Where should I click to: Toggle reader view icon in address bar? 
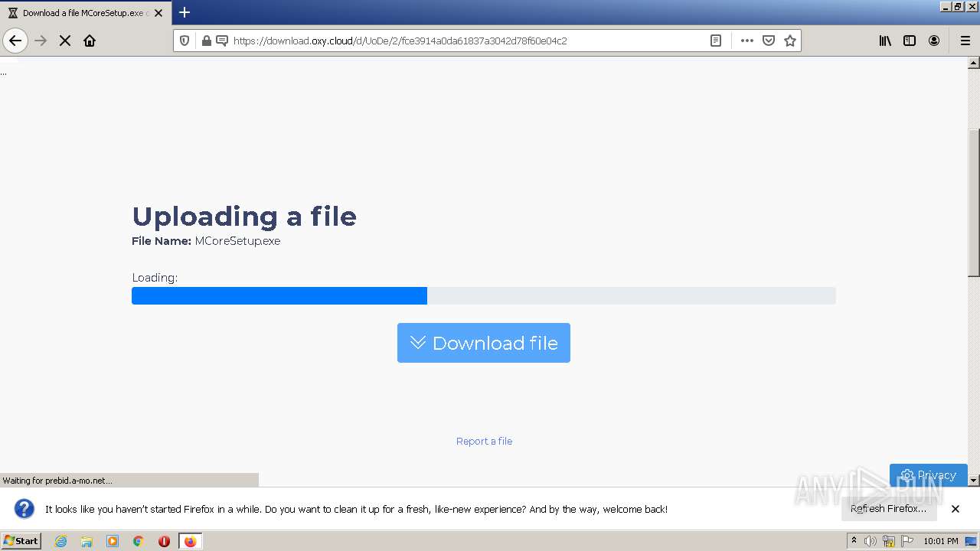coord(716,41)
